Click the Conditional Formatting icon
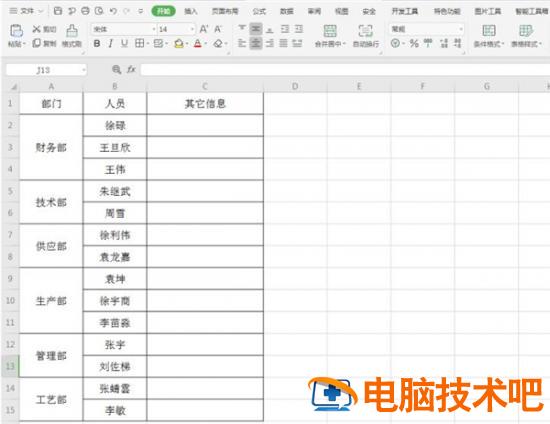 489,31
